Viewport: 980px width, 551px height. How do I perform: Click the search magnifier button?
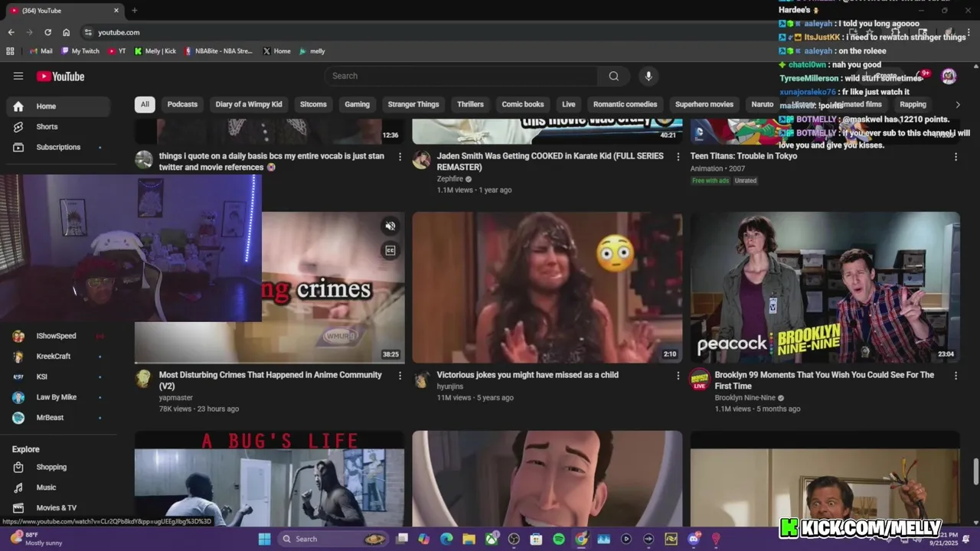613,76
